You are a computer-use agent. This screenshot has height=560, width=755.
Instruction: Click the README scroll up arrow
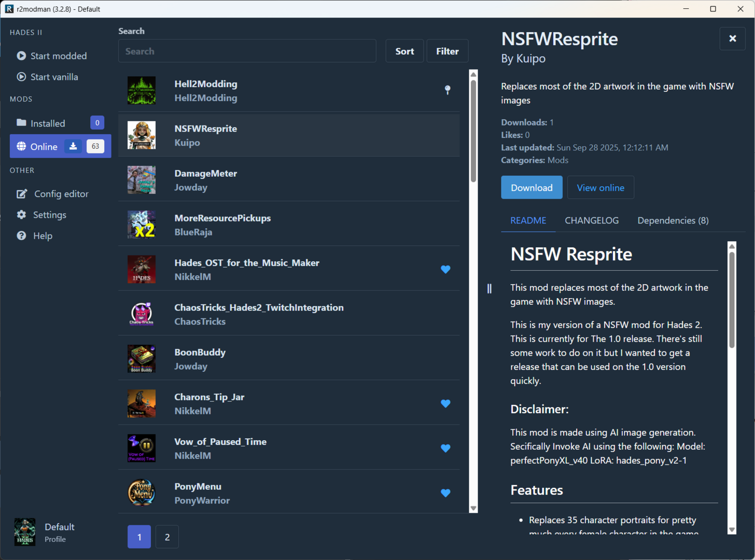point(732,246)
